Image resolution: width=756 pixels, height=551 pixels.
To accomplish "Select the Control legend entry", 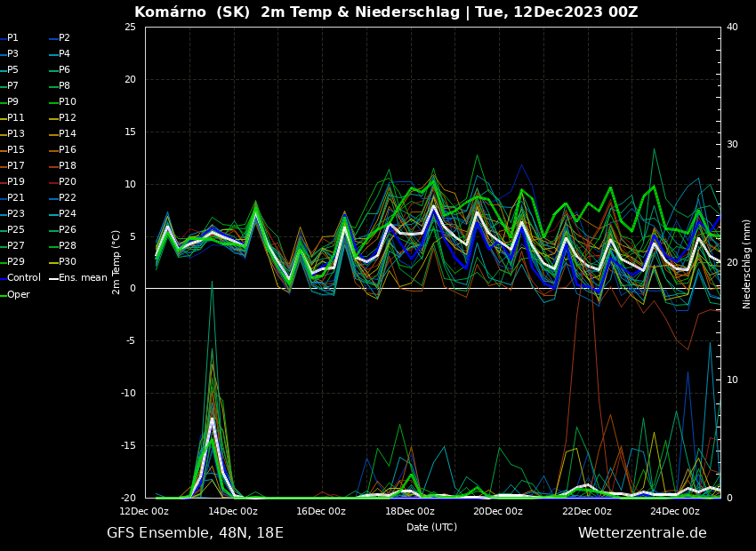I will [23, 278].
